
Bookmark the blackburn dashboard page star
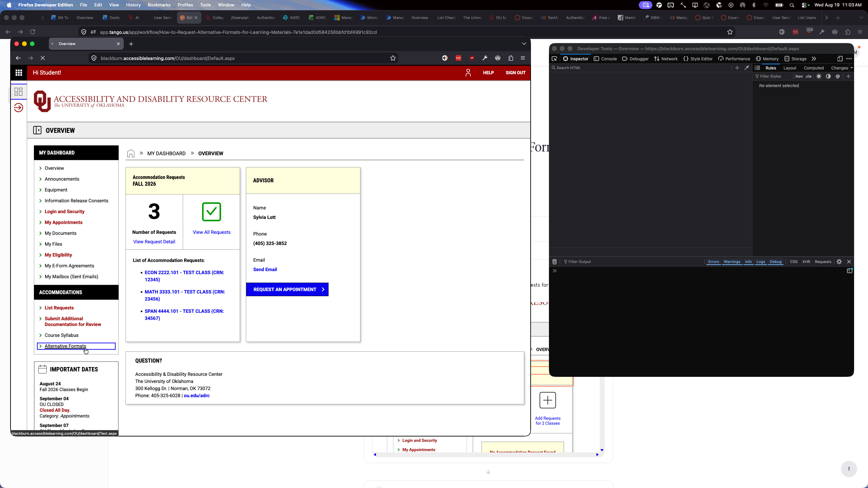tap(393, 58)
